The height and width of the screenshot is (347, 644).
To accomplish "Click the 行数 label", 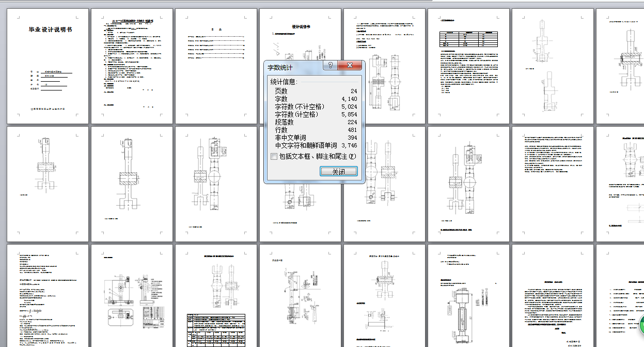I will point(281,130).
